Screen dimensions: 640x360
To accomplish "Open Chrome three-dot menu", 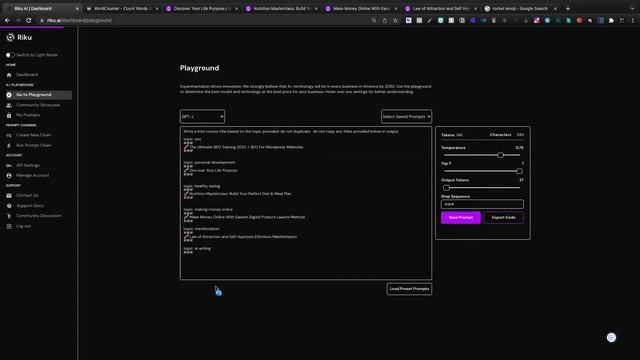I will click(x=633, y=20).
